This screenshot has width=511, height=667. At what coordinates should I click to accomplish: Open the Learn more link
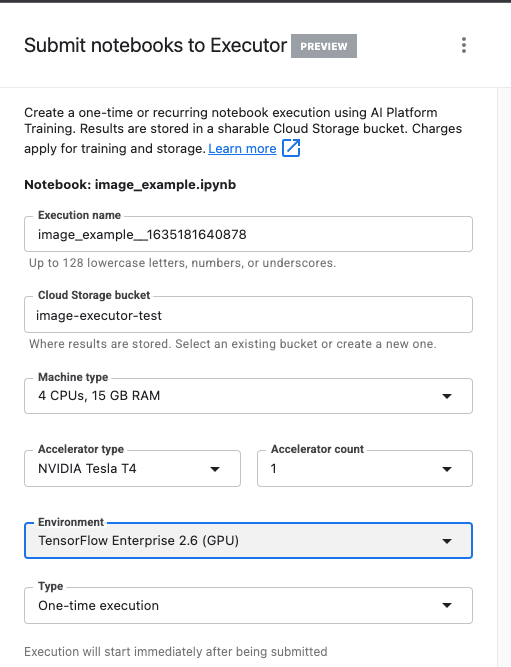(242, 148)
